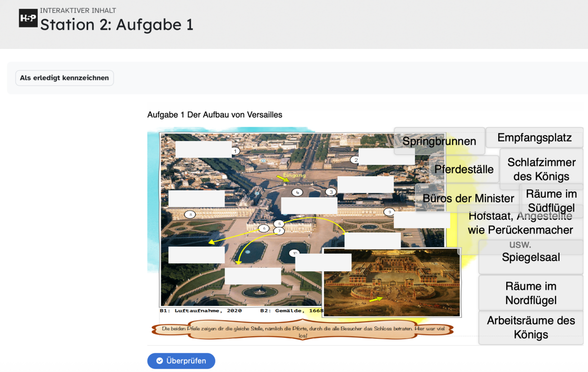Select the Springbrunnen draggable label

pos(439,141)
